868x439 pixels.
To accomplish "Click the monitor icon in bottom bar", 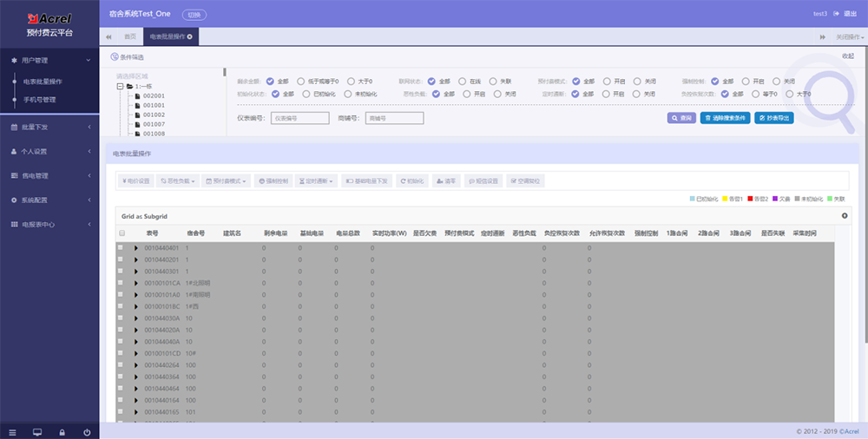I will click(37, 431).
